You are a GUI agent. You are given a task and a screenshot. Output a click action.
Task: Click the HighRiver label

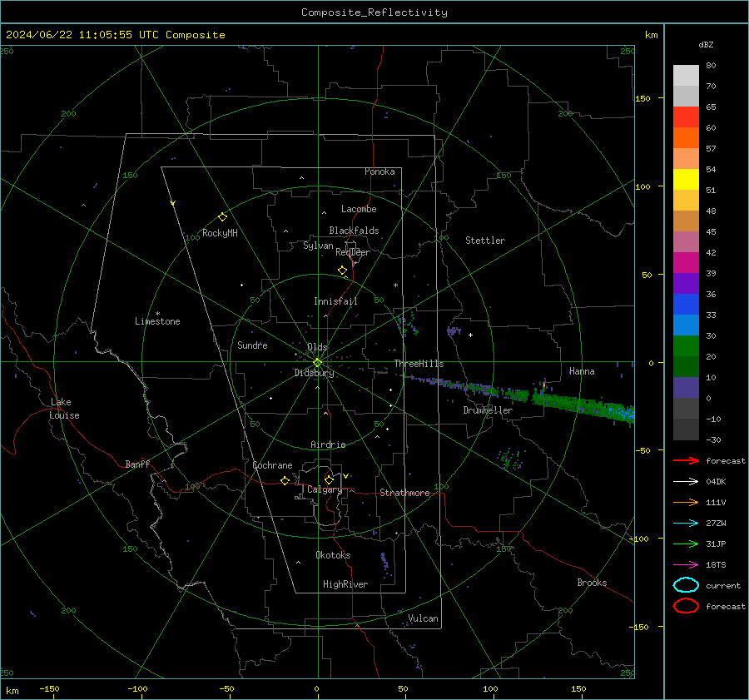[345, 584]
